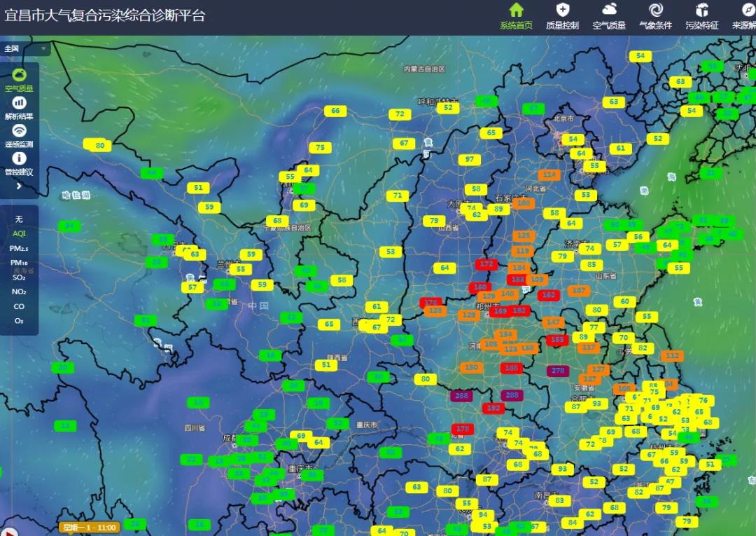The image size is (756, 536).
Task: Open 管控建议 info icon in sidebar
Action: pos(19,159)
